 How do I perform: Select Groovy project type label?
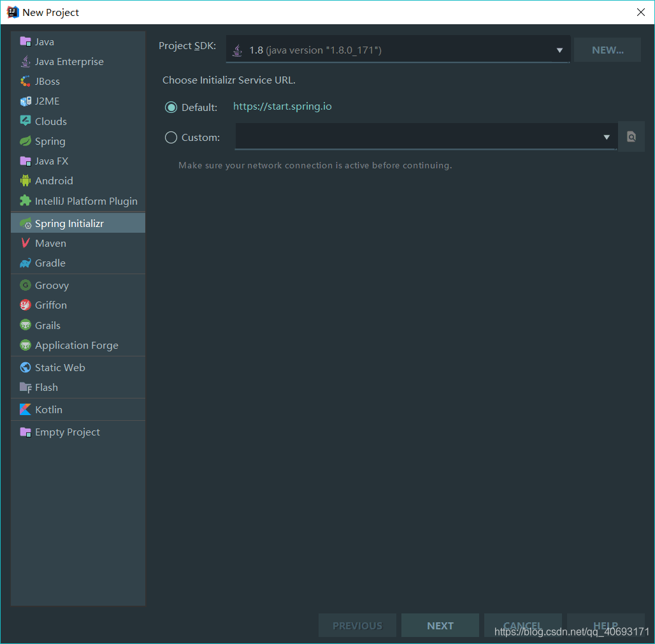(x=52, y=286)
